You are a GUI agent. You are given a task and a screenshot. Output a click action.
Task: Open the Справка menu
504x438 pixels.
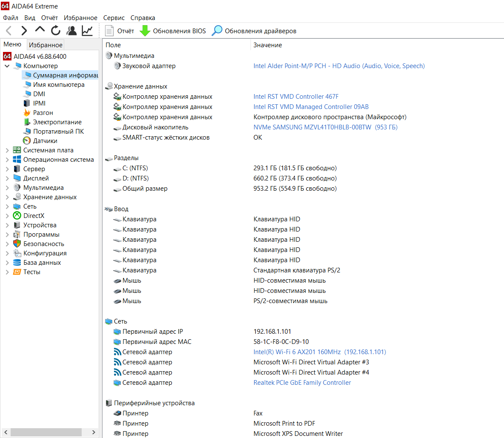pos(143,18)
